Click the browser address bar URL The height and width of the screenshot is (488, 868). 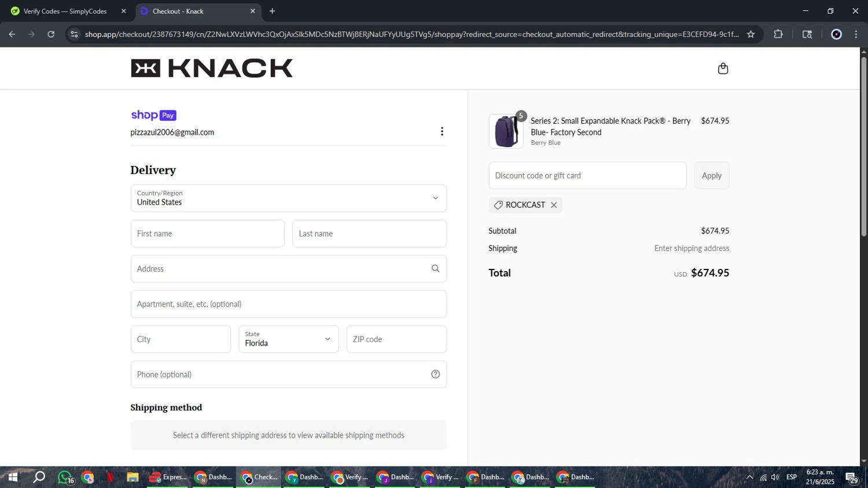(411, 34)
